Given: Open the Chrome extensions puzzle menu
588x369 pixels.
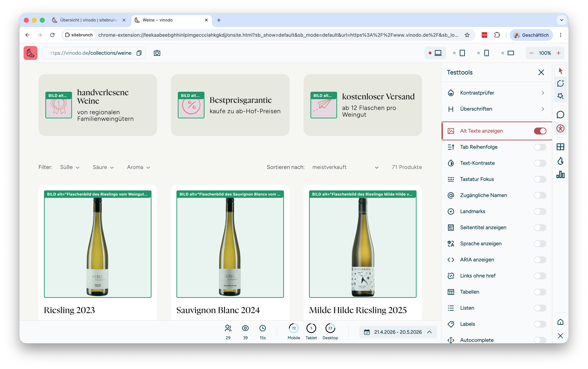Looking at the screenshot, I should [x=497, y=35].
